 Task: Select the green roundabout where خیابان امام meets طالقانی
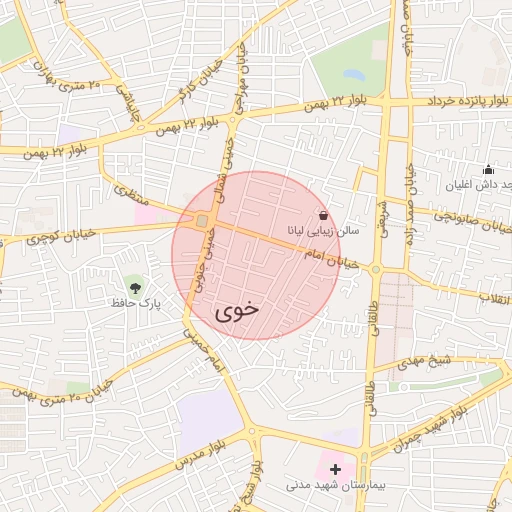click(376, 269)
